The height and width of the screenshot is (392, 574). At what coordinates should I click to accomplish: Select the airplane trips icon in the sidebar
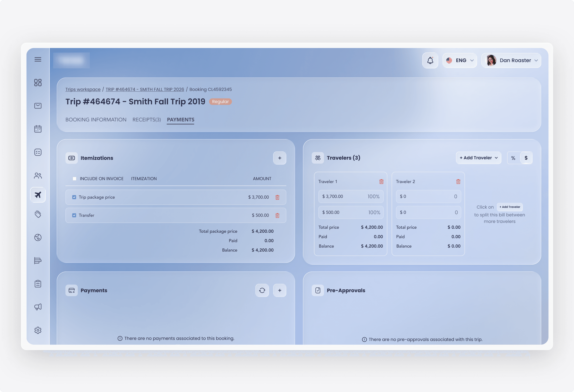38,195
